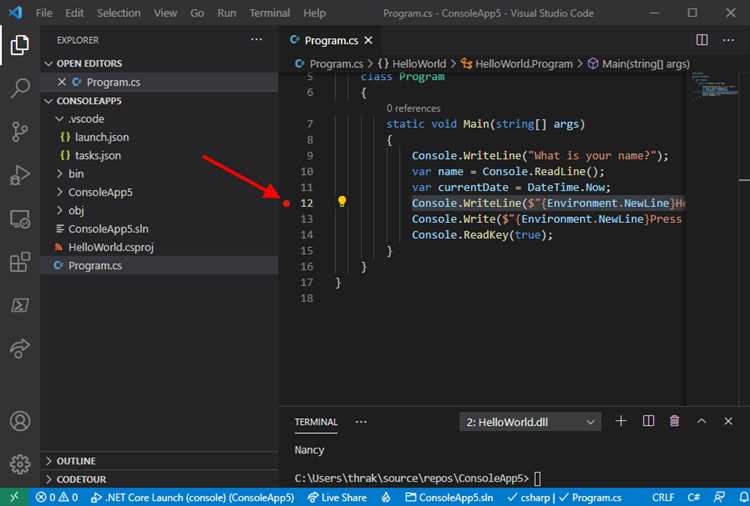The width and height of the screenshot is (750, 506).
Task: Create a new terminal with plus icon
Action: tap(621, 421)
